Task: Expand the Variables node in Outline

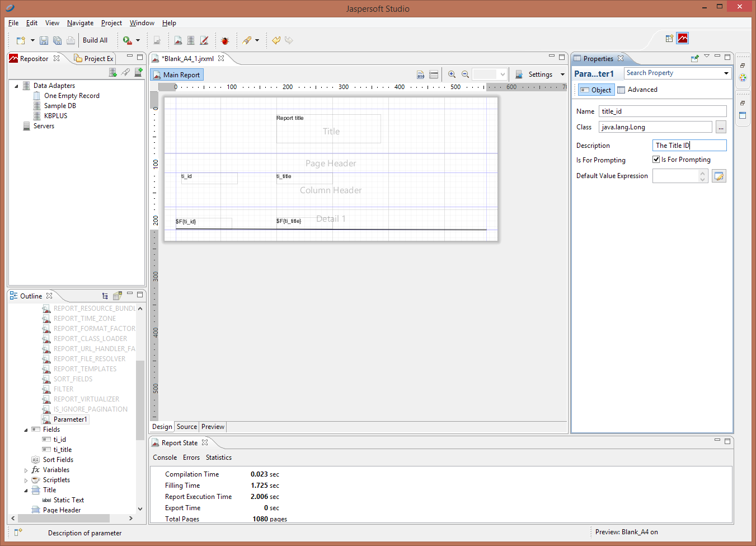Action: 26,470
